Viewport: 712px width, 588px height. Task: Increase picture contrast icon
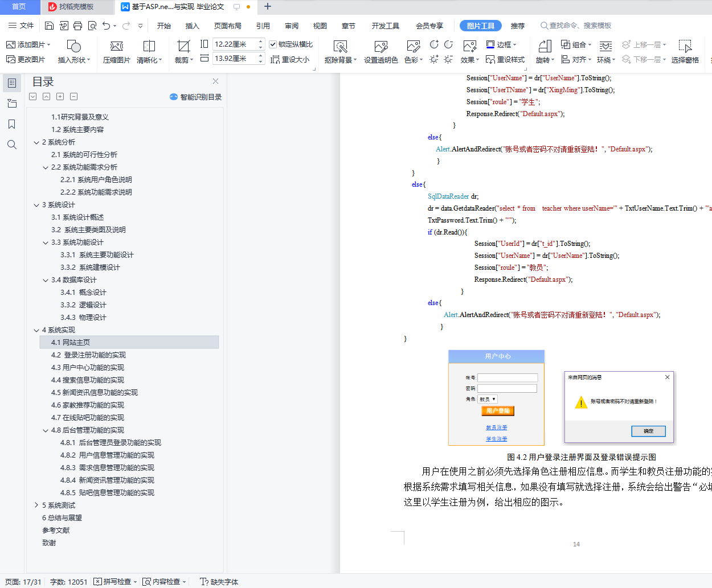click(434, 44)
